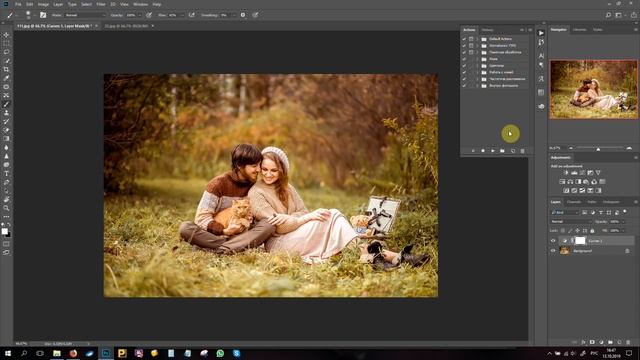Toggle visibility of the Curves 1 layer
The image size is (640, 360).
[x=553, y=241]
